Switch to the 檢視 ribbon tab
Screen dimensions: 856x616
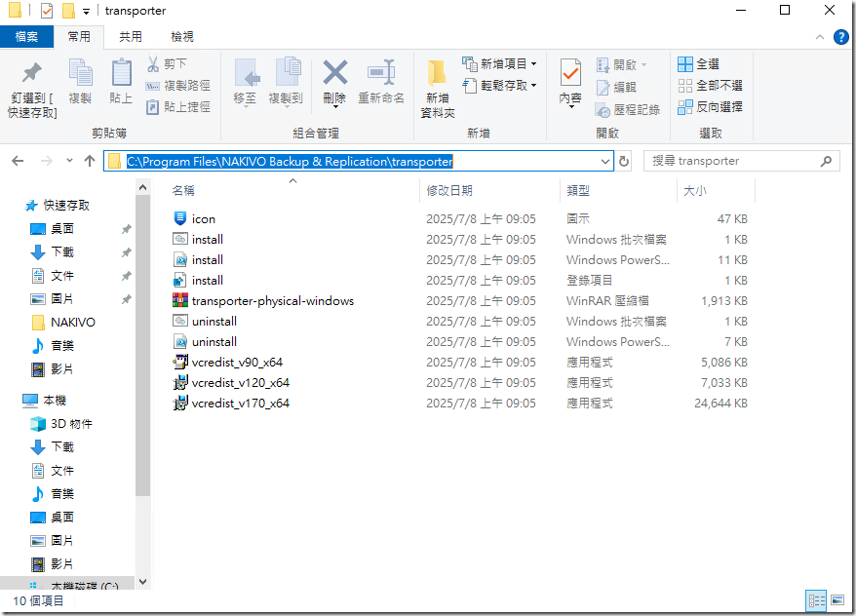click(181, 37)
